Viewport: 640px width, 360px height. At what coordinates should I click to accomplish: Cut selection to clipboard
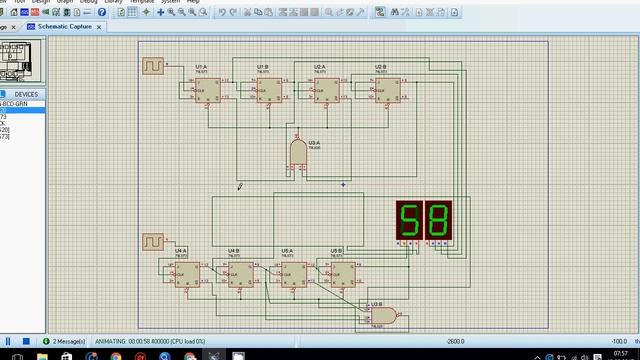coord(247,12)
